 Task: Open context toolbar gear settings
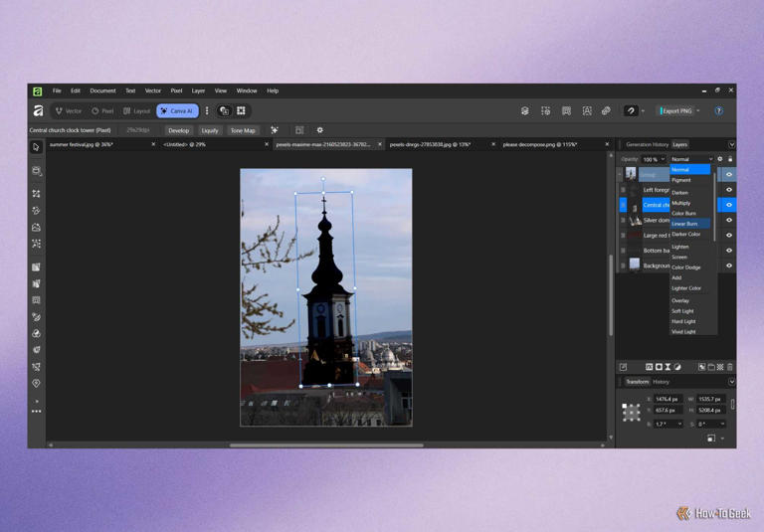(320, 130)
